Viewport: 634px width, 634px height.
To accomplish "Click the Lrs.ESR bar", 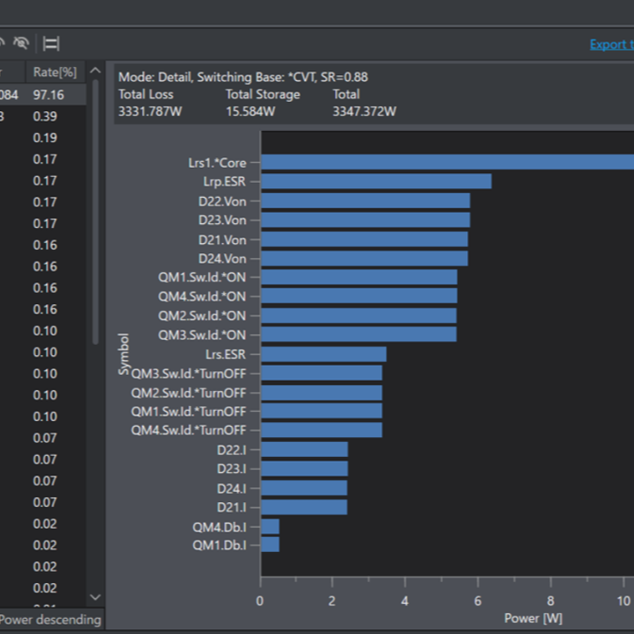I will [323, 354].
